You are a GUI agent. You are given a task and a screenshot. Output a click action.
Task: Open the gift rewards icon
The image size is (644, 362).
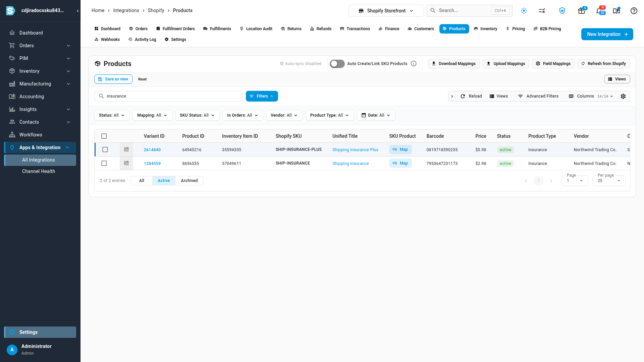point(582,11)
